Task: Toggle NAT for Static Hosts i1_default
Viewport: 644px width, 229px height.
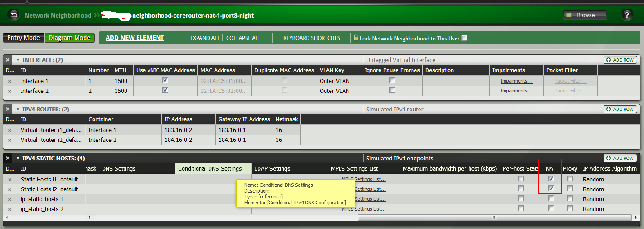Action: 551,179
